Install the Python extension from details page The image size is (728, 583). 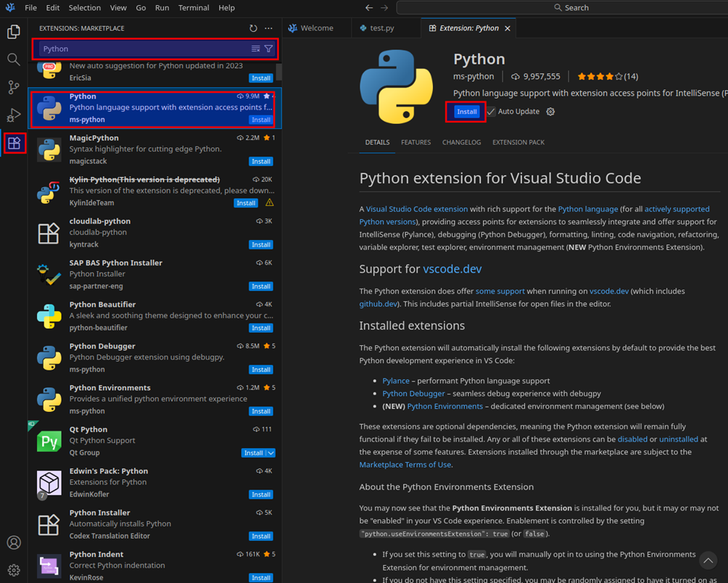click(466, 112)
